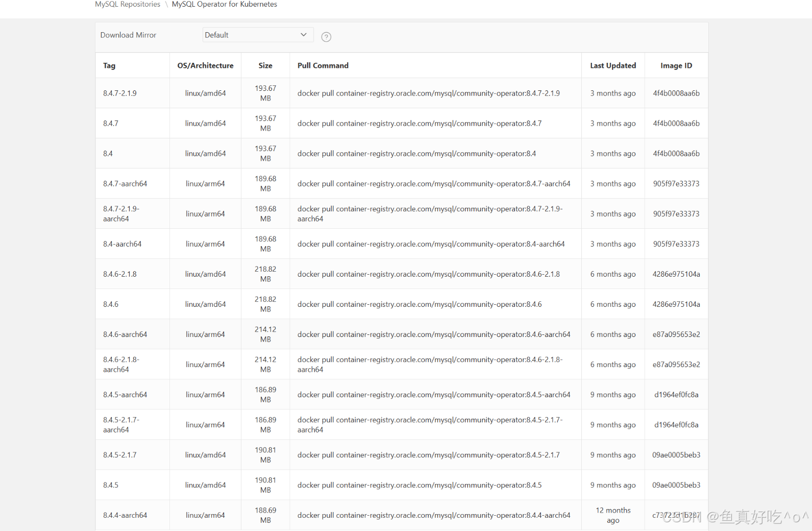
Task: Click the Image ID column header
Action: (x=676, y=65)
